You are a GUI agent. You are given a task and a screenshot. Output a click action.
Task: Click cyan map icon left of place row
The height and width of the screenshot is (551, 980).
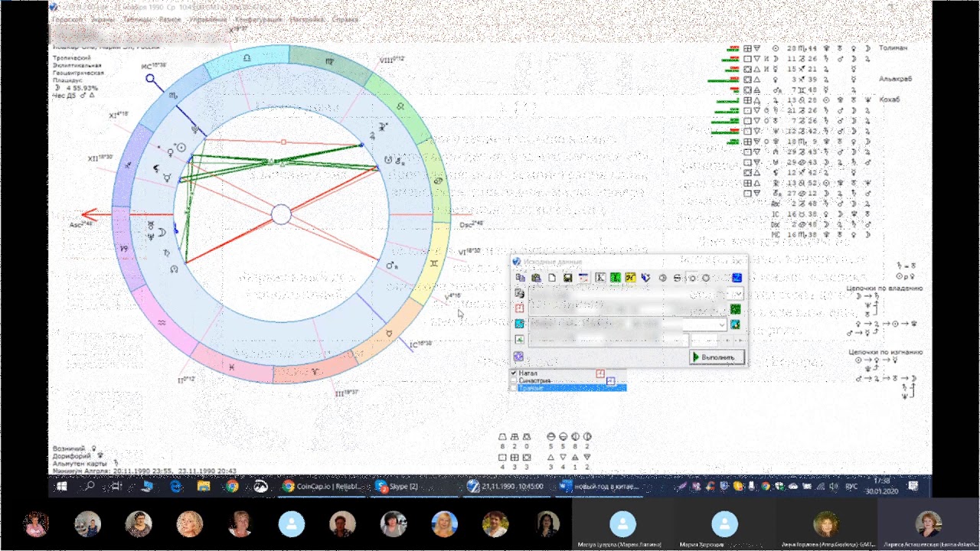pyautogui.click(x=519, y=324)
